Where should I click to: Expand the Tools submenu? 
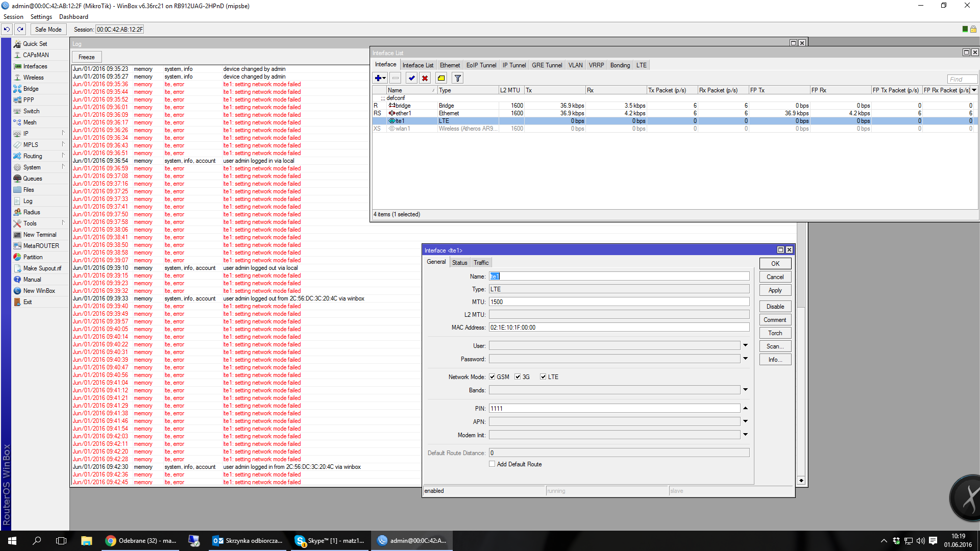pyautogui.click(x=63, y=223)
